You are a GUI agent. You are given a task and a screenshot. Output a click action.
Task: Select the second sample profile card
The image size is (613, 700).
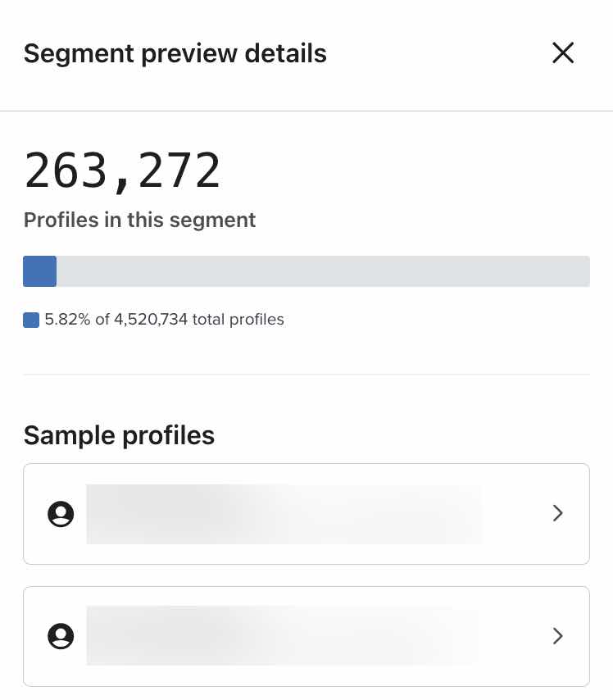[x=306, y=636]
